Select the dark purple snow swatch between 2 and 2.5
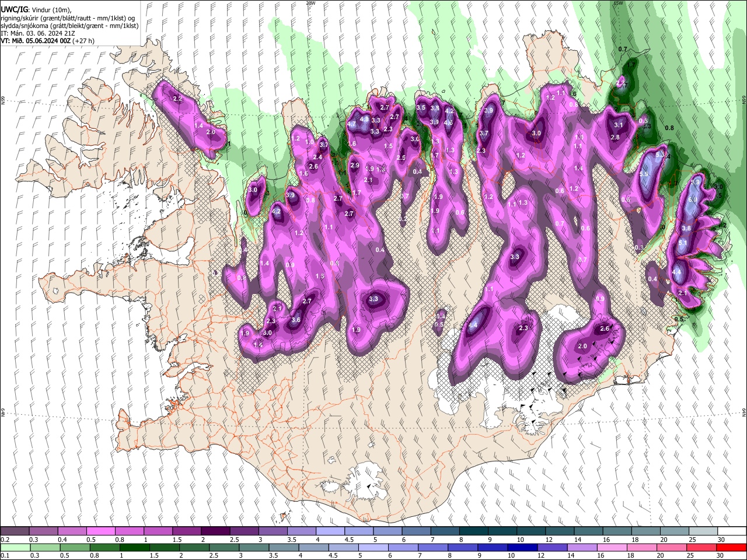The image size is (747, 560). coord(215,531)
